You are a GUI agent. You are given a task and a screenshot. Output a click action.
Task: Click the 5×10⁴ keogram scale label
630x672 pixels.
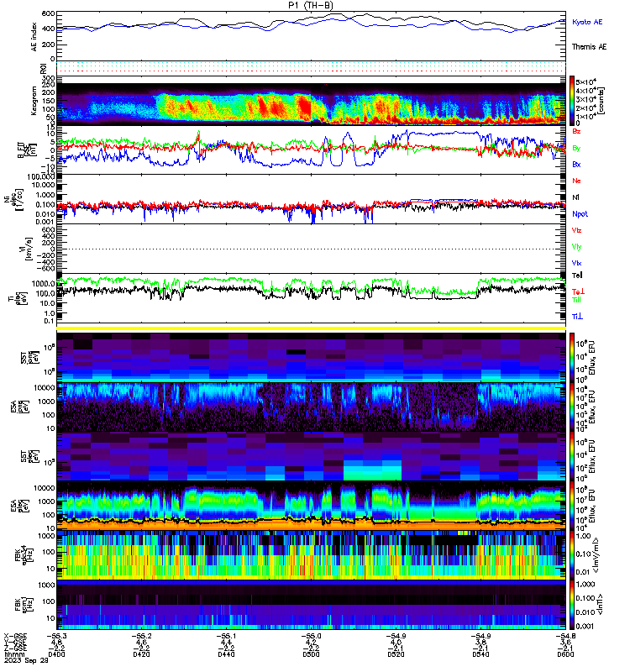pos(586,81)
